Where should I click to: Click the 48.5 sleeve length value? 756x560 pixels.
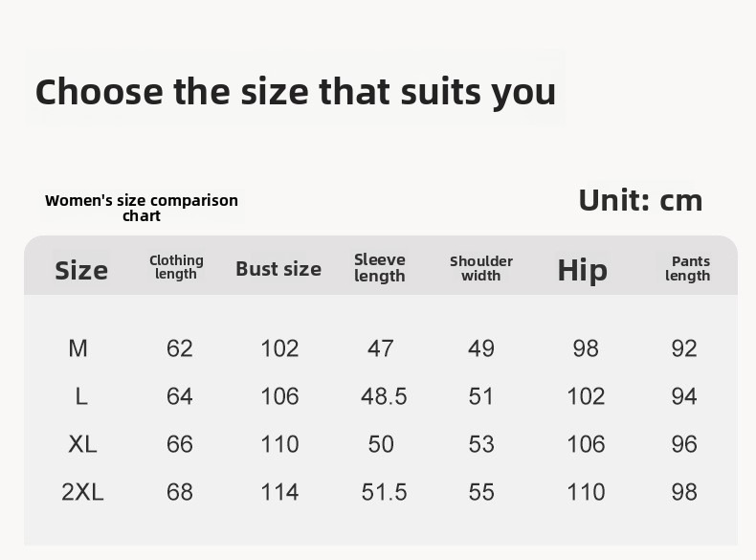(x=384, y=396)
